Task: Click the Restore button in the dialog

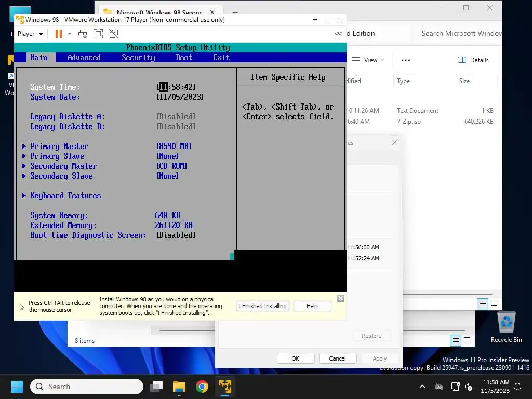Action: (x=371, y=336)
